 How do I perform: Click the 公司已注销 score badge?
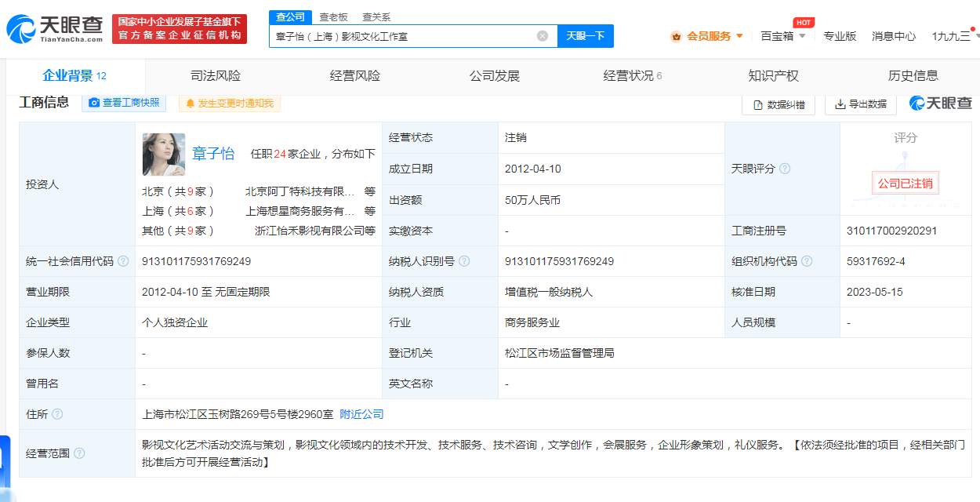tap(905, 184)
